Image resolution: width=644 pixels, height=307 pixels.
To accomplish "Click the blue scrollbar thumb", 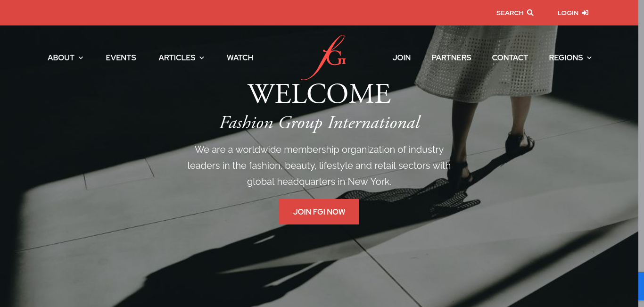I will pyautogui.click(x=641, y=290).
